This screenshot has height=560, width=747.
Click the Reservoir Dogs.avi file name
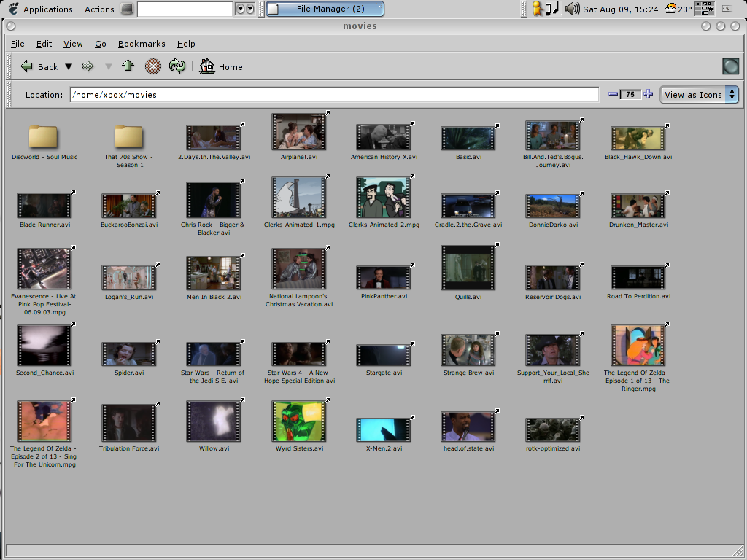pyautogui.click(x=553, y=297)
